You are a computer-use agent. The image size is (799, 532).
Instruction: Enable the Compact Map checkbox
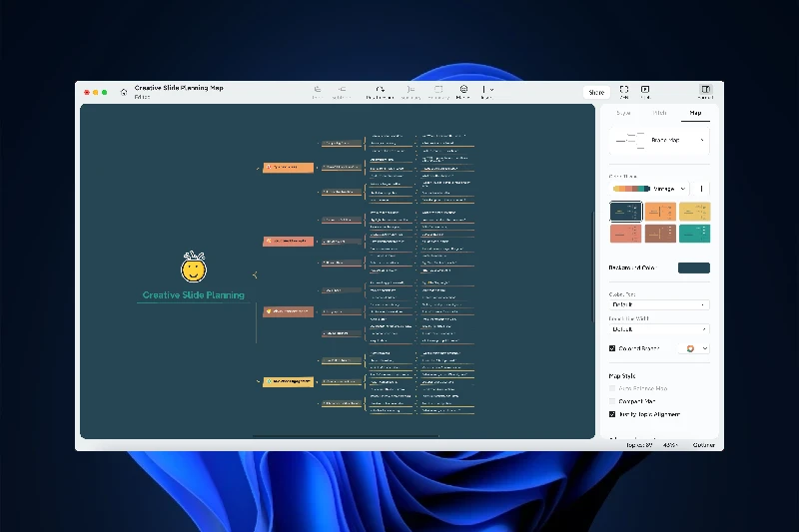(612, 401)
